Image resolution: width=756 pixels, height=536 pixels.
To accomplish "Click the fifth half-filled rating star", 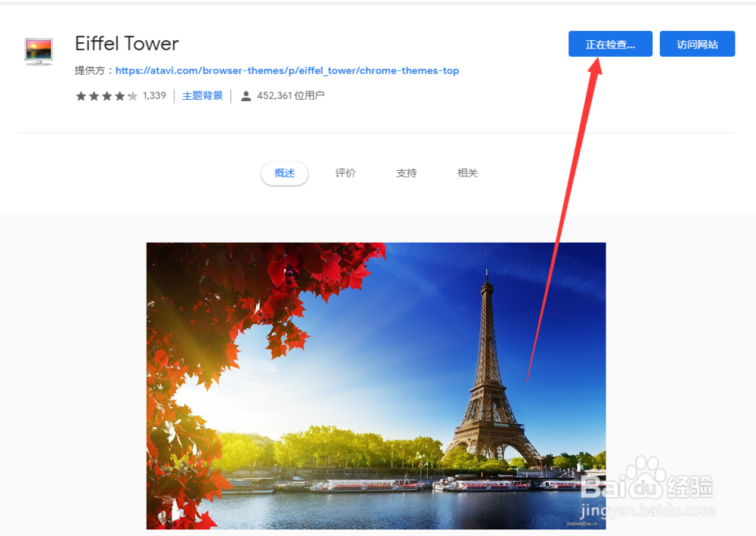I will (132, 96).
